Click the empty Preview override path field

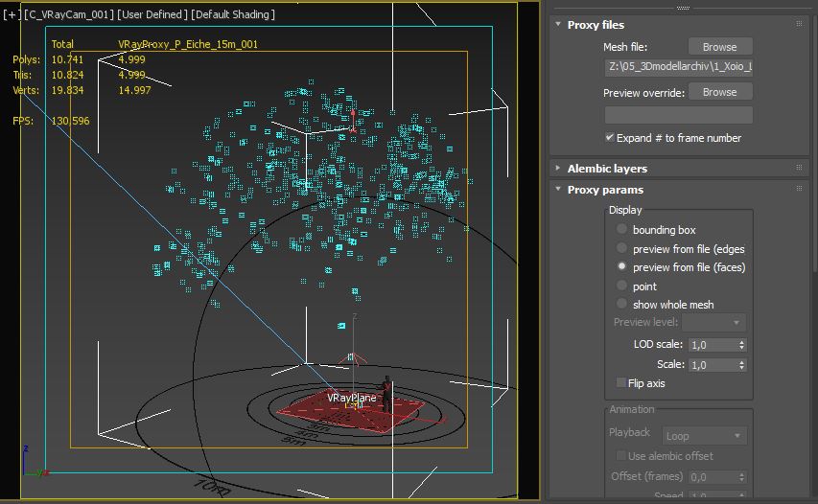point(678,114)
